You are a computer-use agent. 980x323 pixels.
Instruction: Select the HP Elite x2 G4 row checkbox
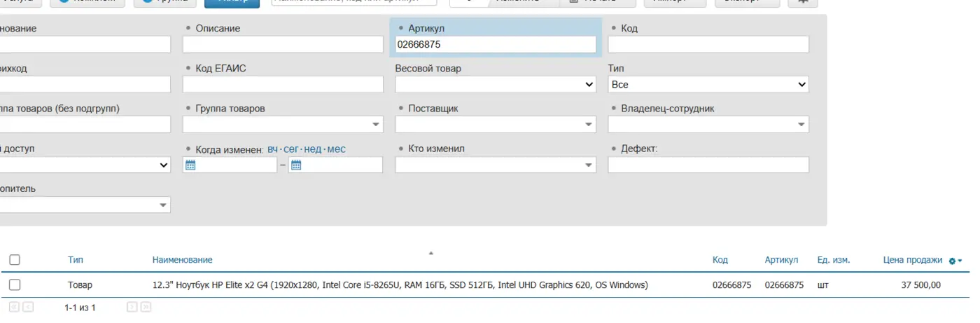[x=15, y=285]
